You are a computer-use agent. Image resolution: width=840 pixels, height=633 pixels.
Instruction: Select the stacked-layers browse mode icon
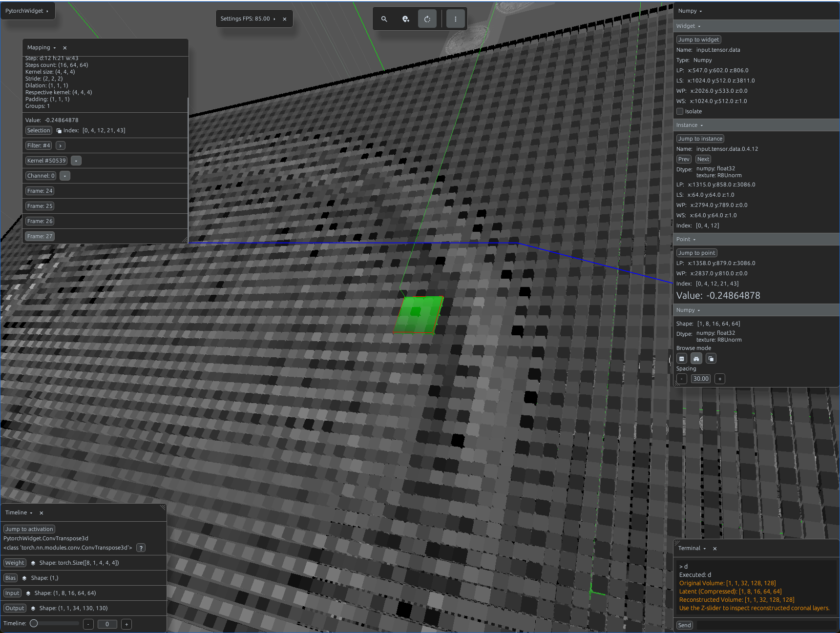[711, 359]
